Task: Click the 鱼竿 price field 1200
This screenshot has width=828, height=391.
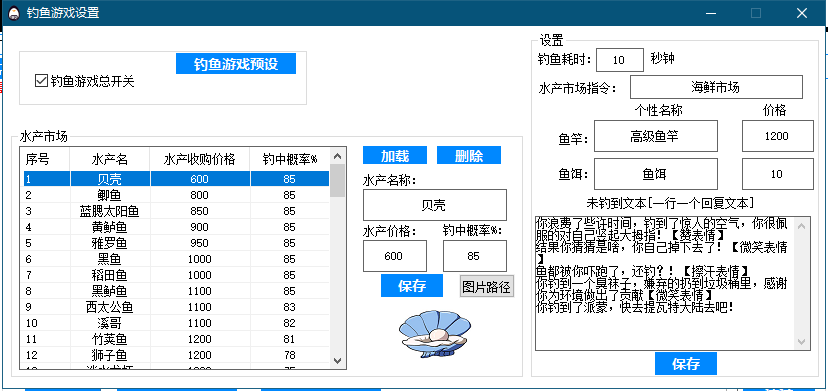Action: coord(778,136)
